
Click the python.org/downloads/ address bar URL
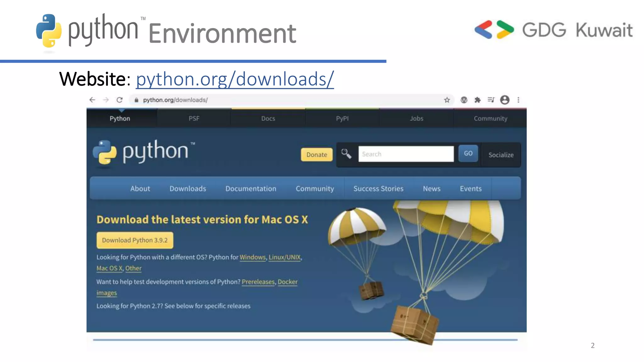[175, 100]
